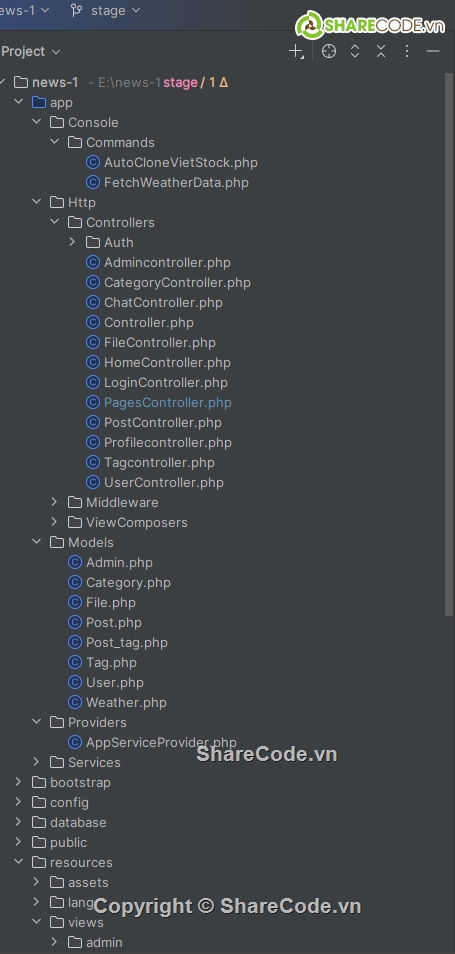This screenshot has width=455, height=954.
Task: Open the Project panel options three-dot menu
Action: pos(407,52)
